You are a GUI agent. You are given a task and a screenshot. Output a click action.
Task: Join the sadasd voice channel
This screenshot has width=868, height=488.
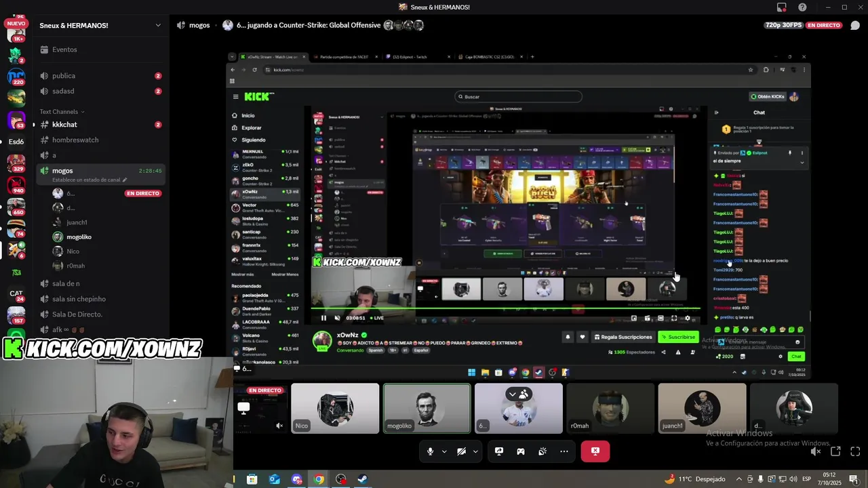coord(102,91)
